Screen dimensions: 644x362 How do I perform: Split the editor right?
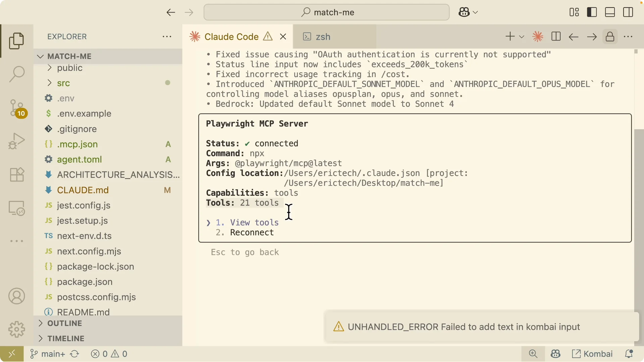(x=556, y=37)
